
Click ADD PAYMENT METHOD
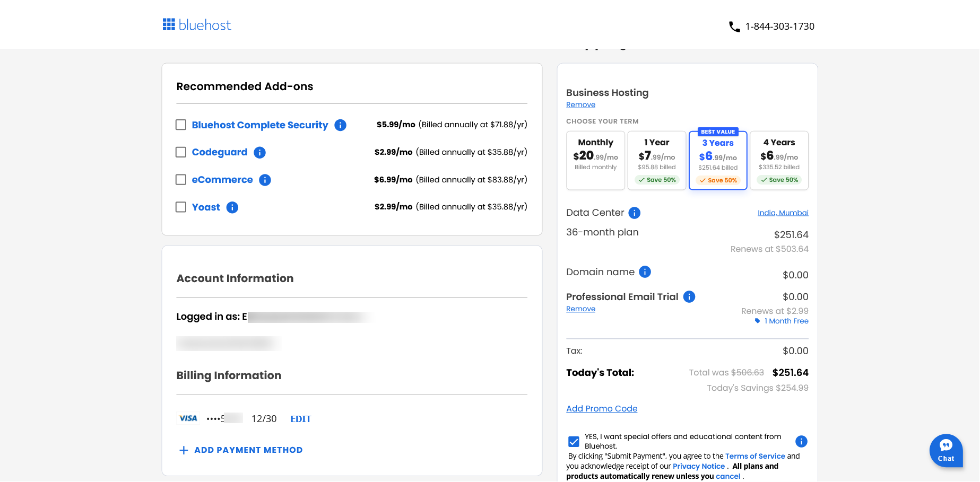point(248,450)
